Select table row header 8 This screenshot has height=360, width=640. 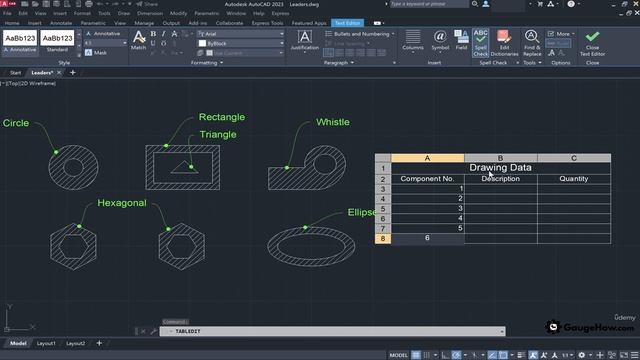pos(383,238)
